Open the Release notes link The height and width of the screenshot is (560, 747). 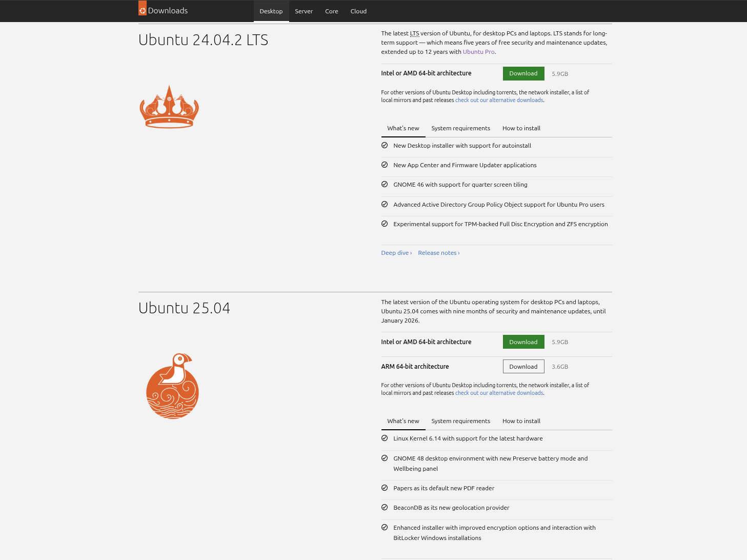coord(439,253)
